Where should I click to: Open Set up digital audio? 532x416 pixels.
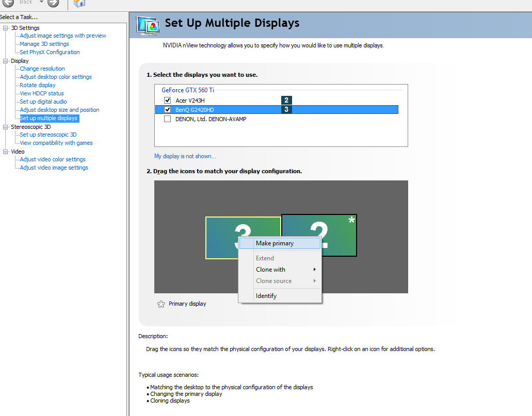43,102
